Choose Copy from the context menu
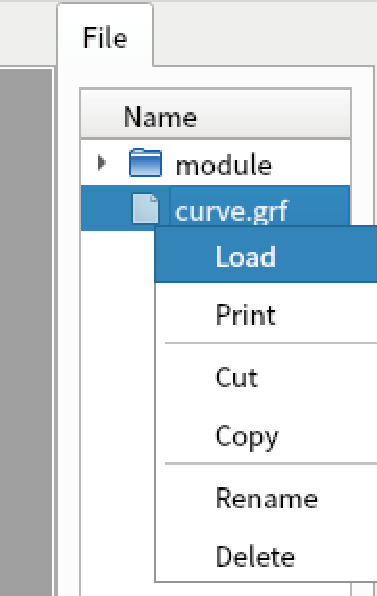Screen dimensions: 377x596 point(266,436)
